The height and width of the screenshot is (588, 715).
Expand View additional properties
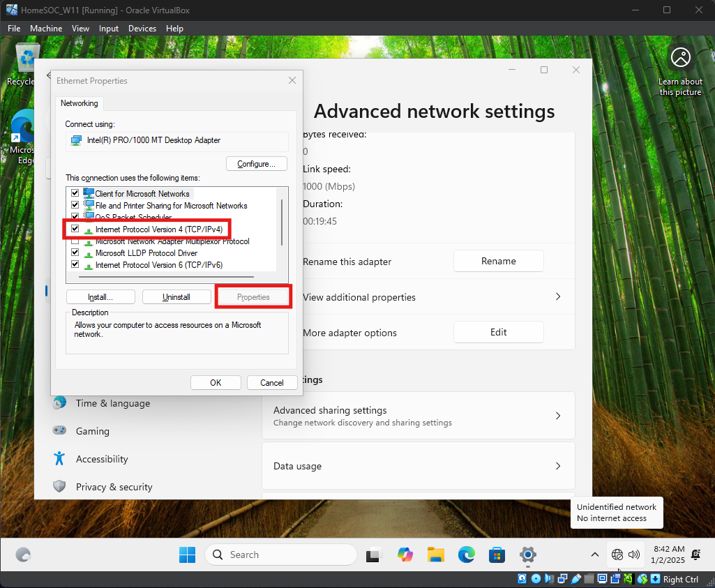pos(557,297)
